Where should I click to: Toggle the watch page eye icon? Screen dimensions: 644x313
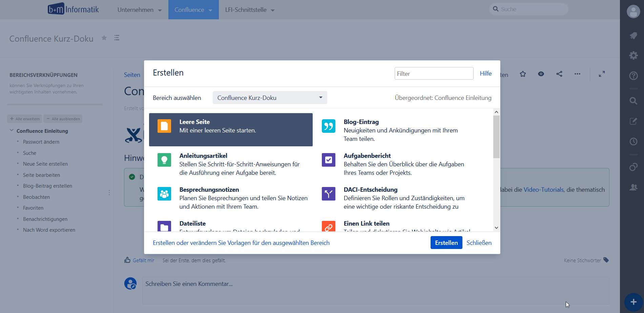point(541,74)
